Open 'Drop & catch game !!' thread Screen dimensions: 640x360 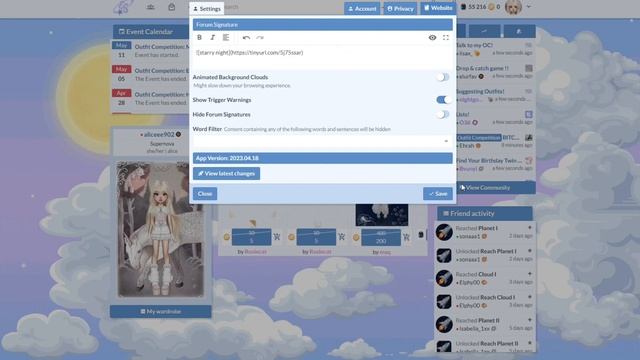pos(482,68)
